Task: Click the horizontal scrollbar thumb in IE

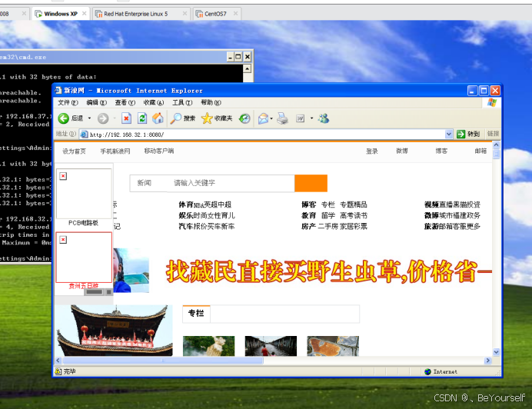Action: click(162, 361)
